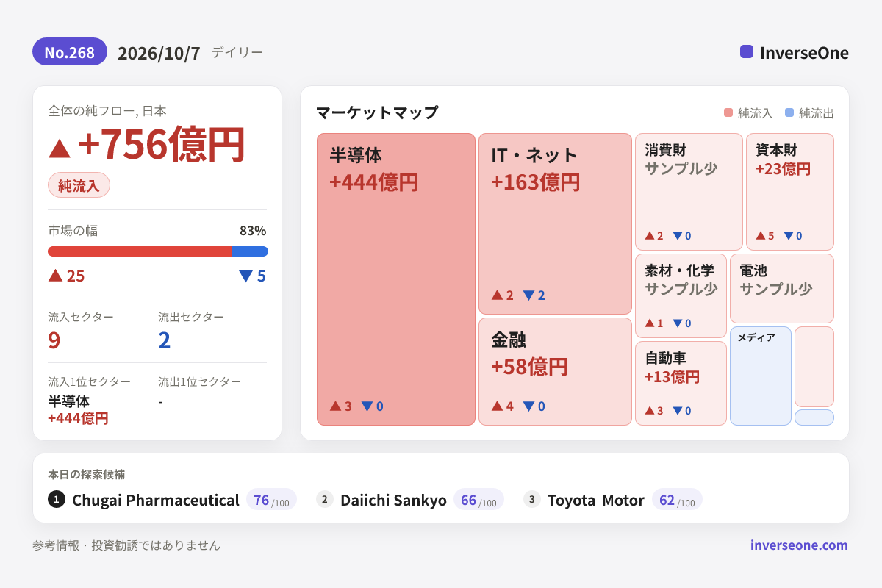Click the red up triangle in 金融 tile
The height and width of the screenshot is (588, 882).
497,406
